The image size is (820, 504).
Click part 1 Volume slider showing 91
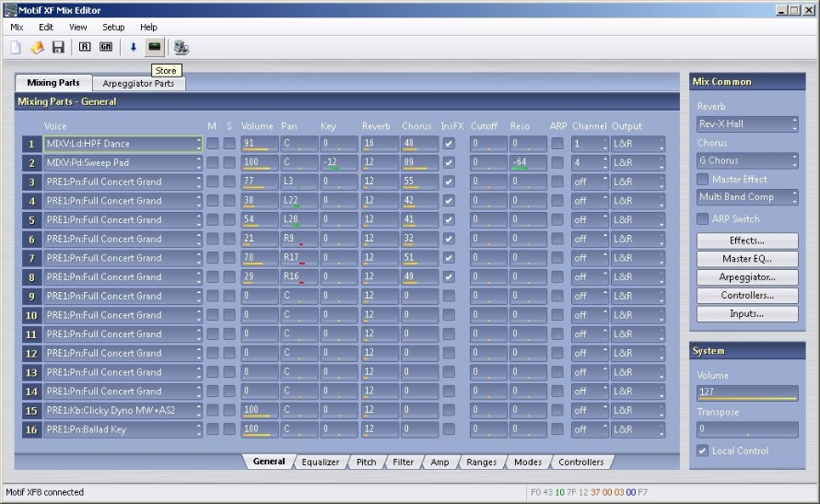[x=260, y=144]
